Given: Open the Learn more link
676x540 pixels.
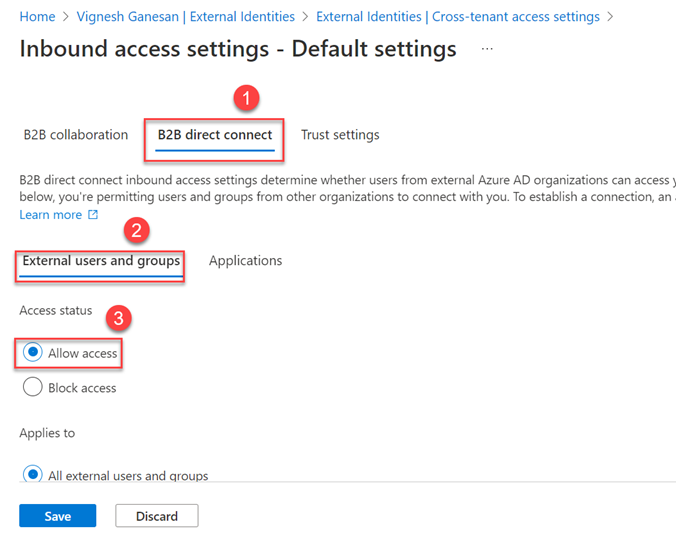Looking at the screenshot, I should click(51, 215).
